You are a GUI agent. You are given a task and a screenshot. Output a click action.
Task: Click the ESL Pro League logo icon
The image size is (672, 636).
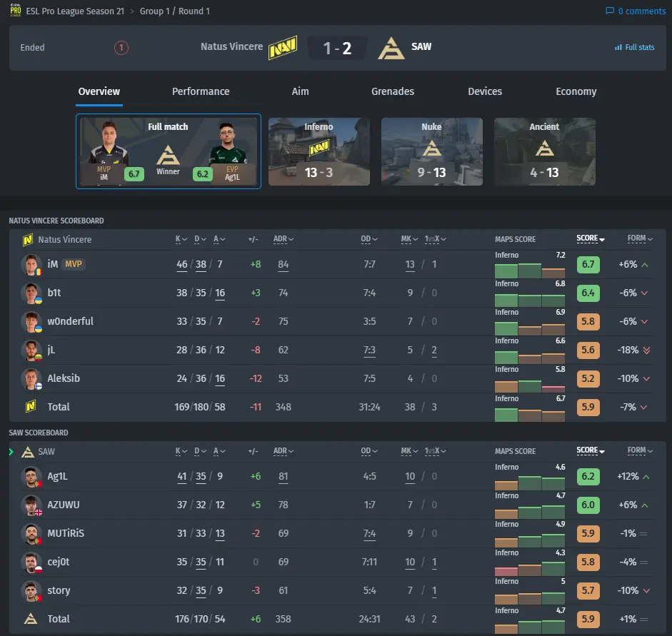(x=16, y=10)
